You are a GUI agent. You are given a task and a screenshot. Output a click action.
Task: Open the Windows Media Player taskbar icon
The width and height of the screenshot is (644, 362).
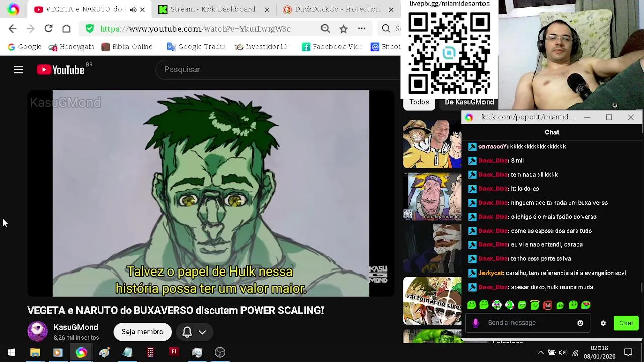(x=58, y=352)
